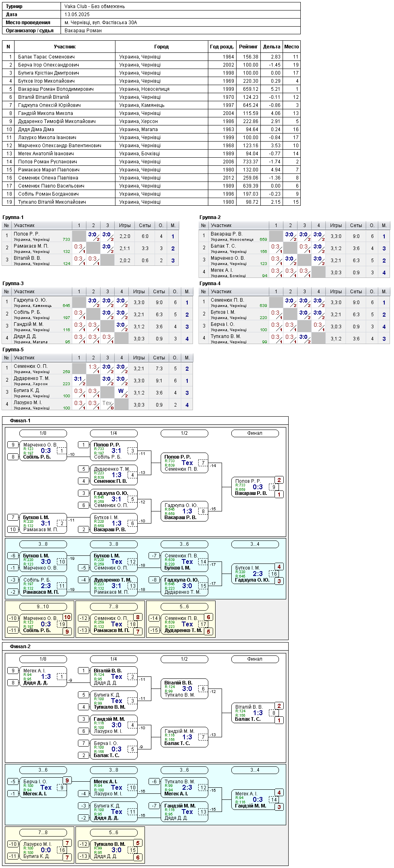This screenshot has height=868, width=394.
Task: Select the Финал-1 section header
Action: [20, 421]
